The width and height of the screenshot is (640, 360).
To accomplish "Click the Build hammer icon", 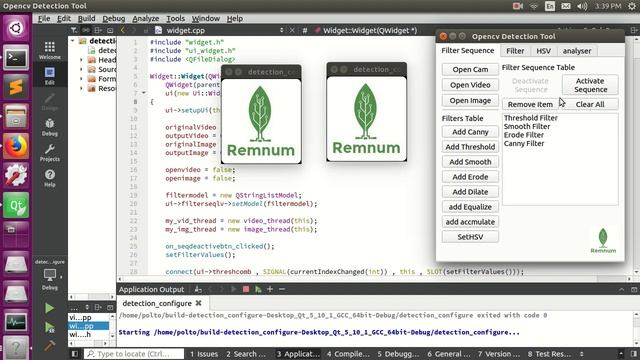I will pos(49,346).
